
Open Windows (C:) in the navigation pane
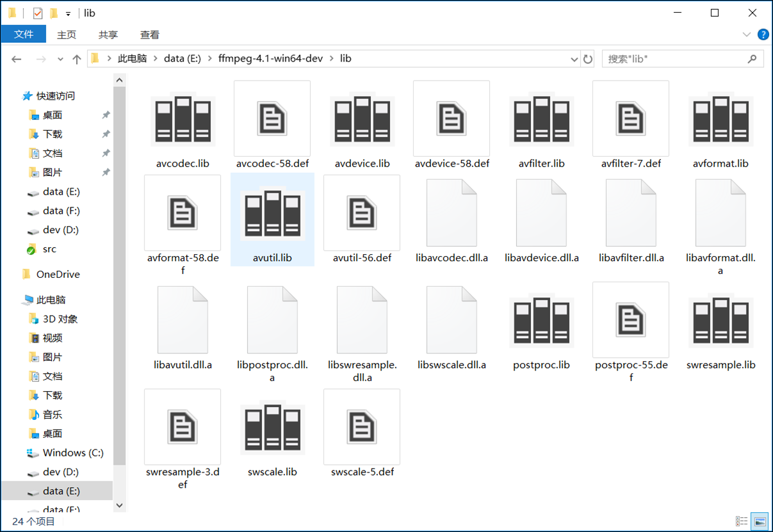pos(73,453)
